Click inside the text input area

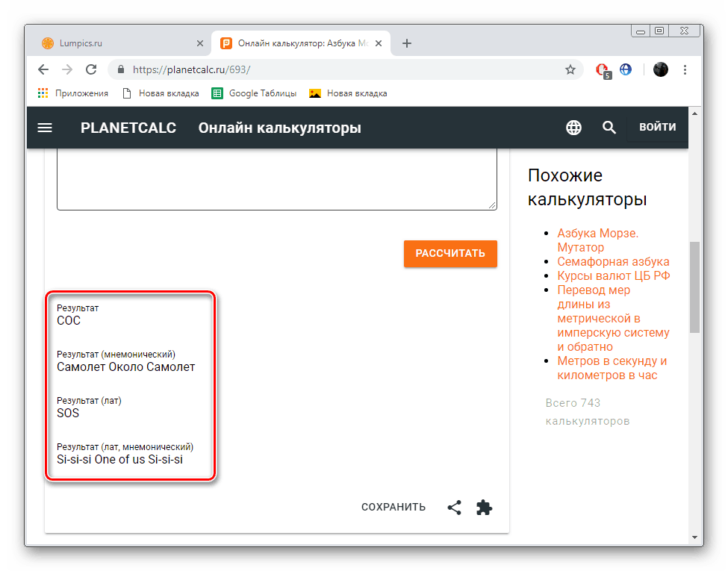pyautogui.click(x=276, y=179)
